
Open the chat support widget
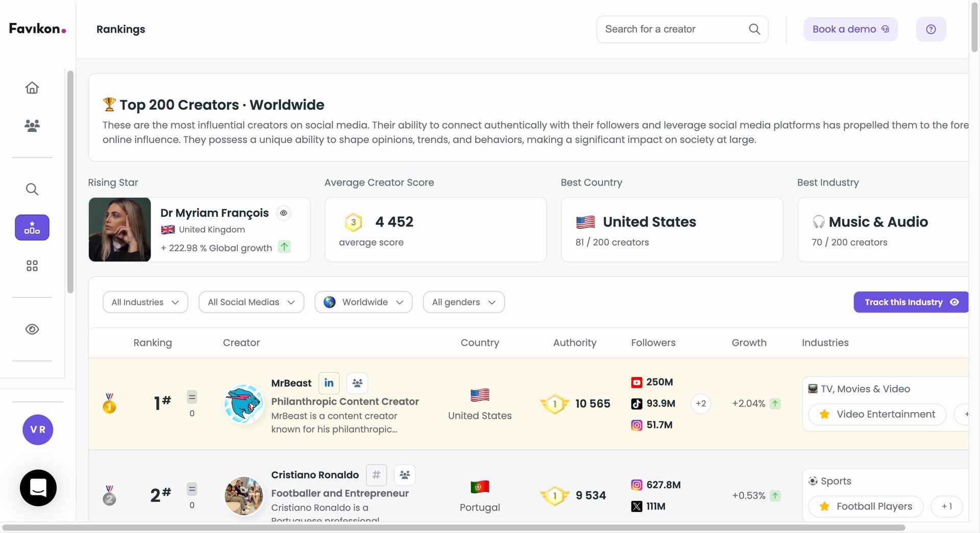[38, 488]
